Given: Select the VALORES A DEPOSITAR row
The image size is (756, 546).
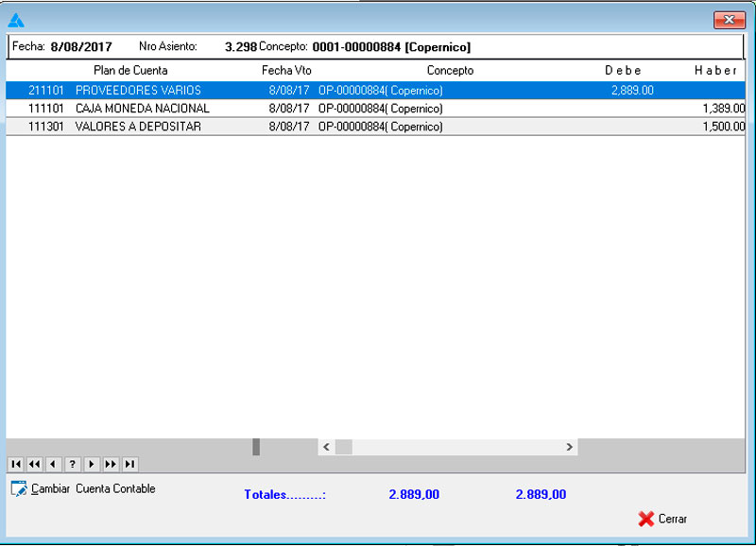Looking at the screenshot, I should [x=138, y=127].
